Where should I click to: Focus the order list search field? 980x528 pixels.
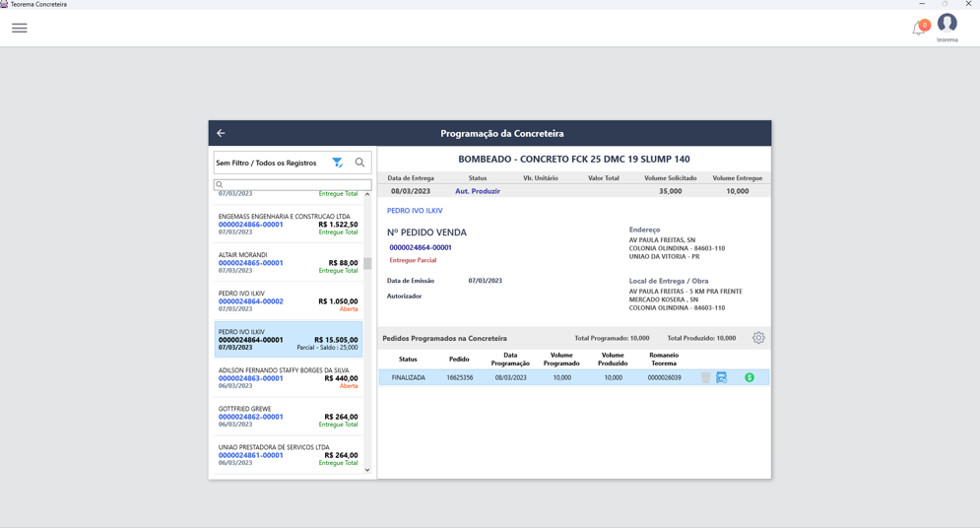point(293,184)
